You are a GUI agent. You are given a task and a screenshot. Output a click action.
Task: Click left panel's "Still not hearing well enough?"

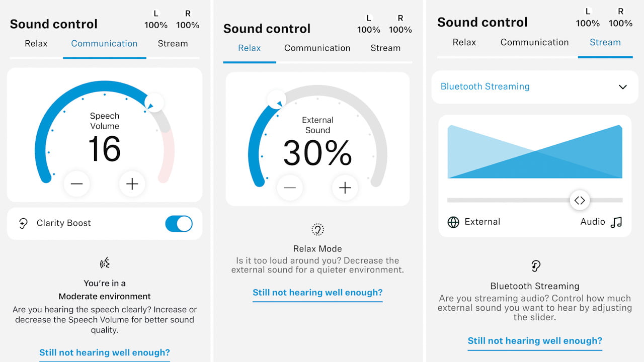tap(105, 352)
